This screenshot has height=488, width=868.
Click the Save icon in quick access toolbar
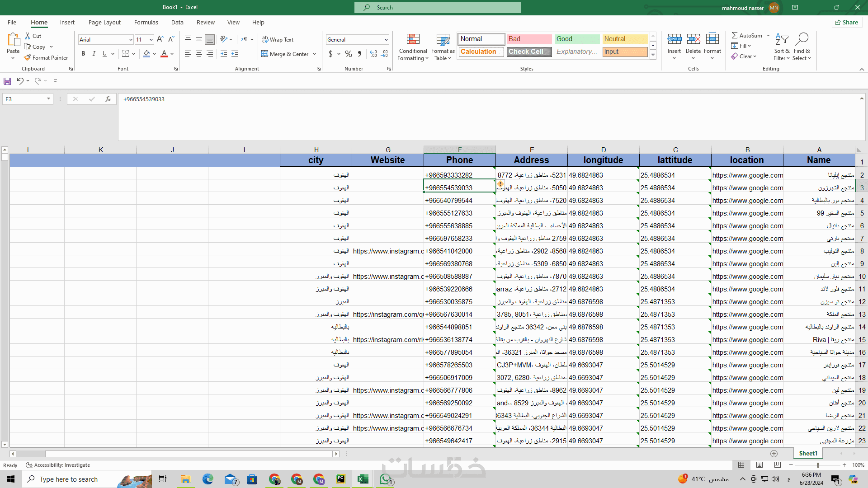pyautogui.click(x=7, y=81)
